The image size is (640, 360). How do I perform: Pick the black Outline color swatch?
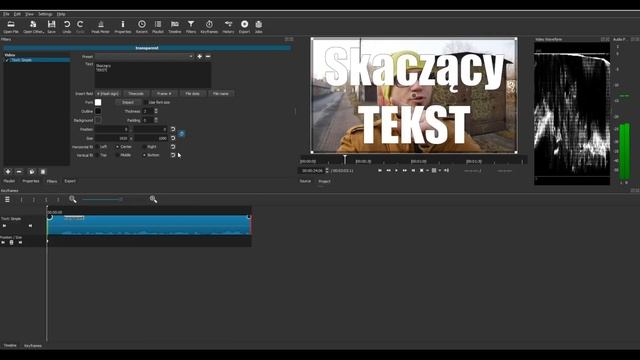(98, 111)
